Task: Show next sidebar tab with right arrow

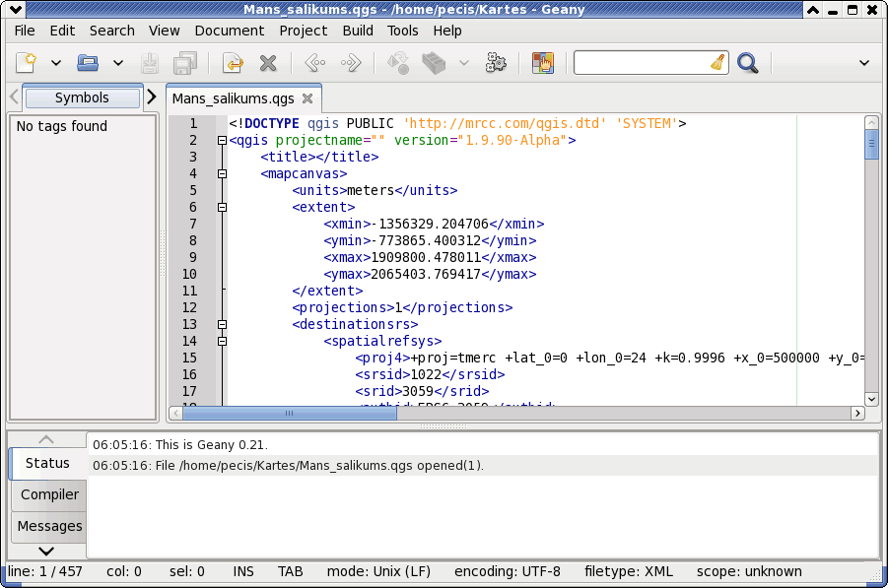Action: 151,97
